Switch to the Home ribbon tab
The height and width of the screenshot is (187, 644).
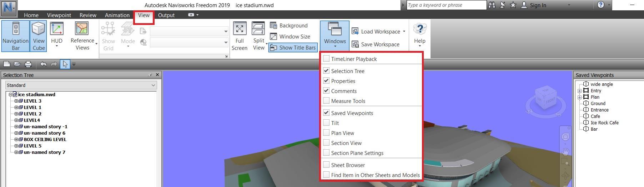click(31, 15)
